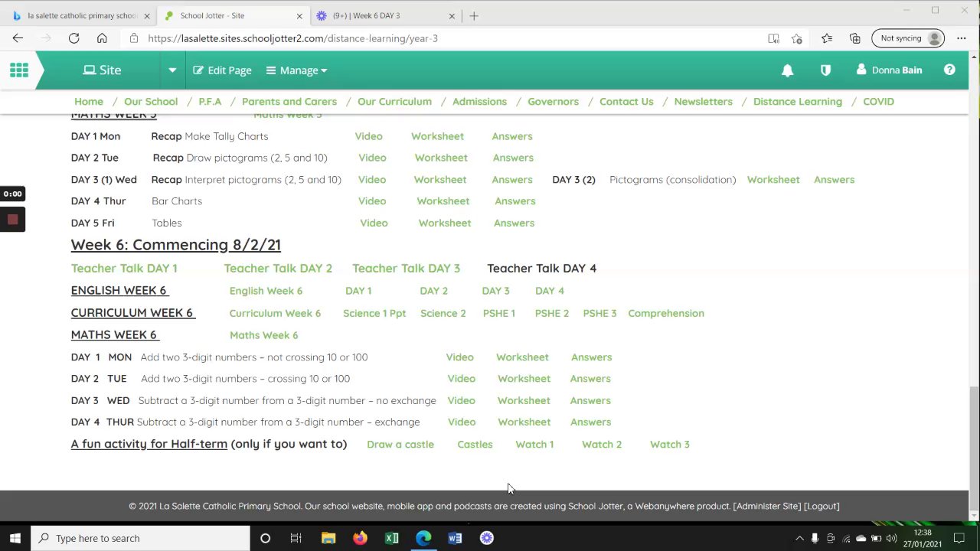Open the help question mark icon
This screenshot has width=980, height=551.
point(949,70)
